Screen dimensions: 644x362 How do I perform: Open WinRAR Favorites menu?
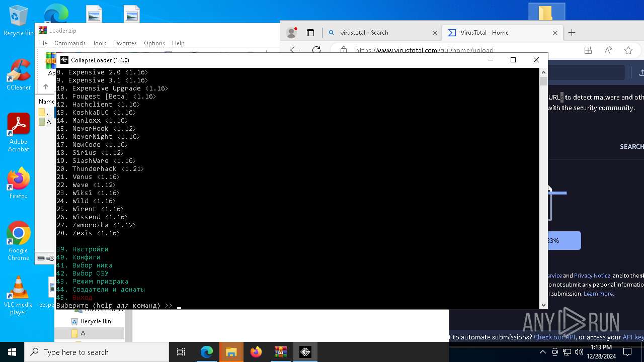[x=125, y=43]
